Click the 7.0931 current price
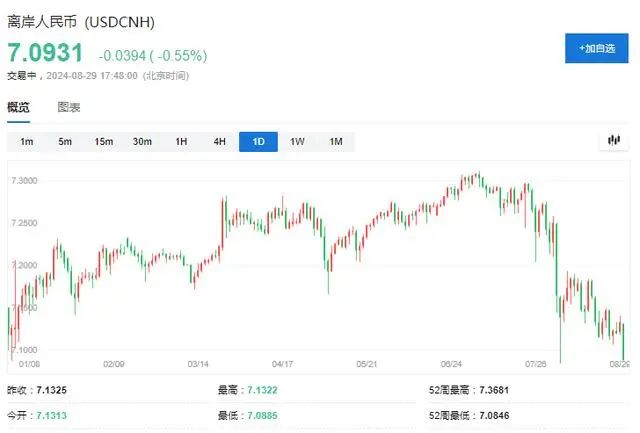This screenshot has height=433, width=640. [x=45, y=52]
